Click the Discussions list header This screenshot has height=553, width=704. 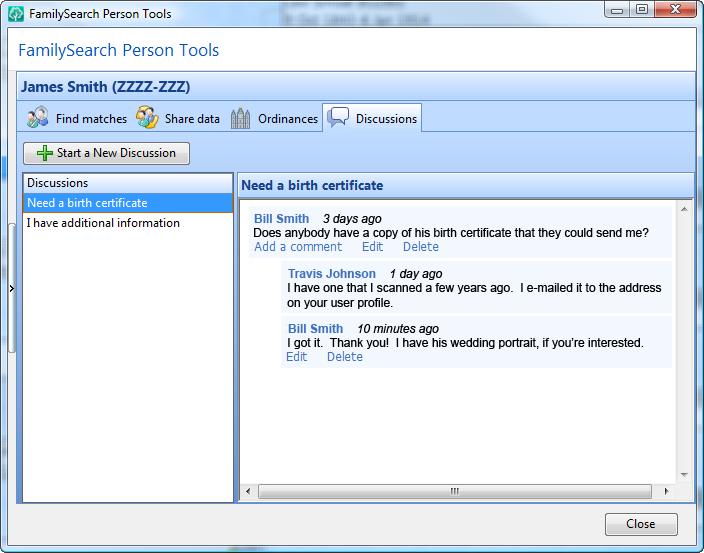coord(128,183)
